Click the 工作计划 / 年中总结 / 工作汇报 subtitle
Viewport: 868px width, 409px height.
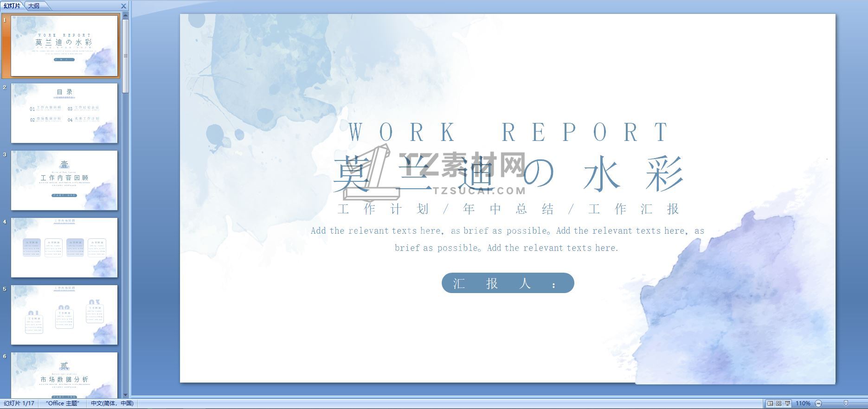pos(508,209)
